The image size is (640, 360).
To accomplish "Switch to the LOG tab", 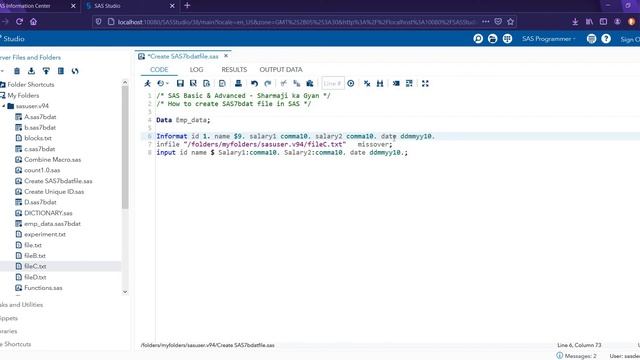I will click(196, 69).
